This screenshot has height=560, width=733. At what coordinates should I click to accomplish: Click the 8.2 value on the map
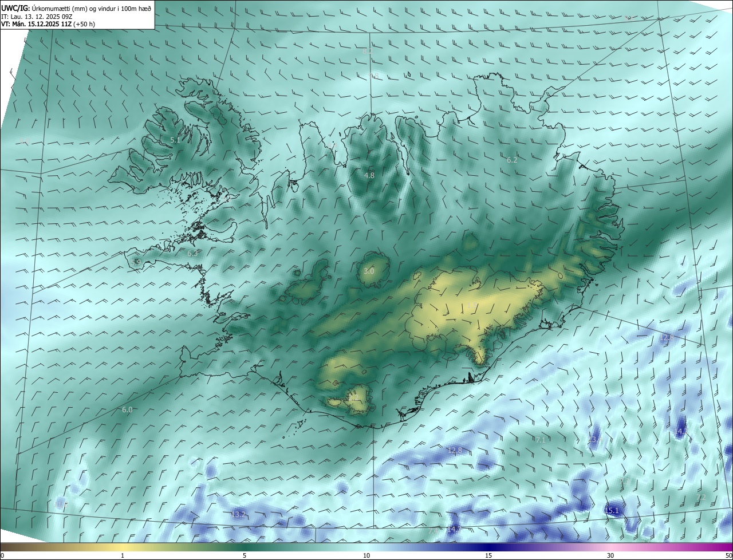pyautogui.click(x=368, y=51)
